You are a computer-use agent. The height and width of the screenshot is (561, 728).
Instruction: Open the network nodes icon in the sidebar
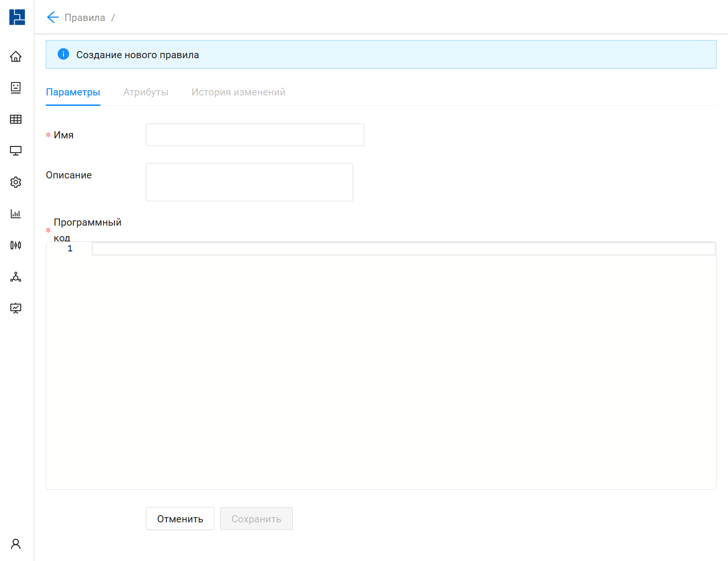tap(16, 277)
